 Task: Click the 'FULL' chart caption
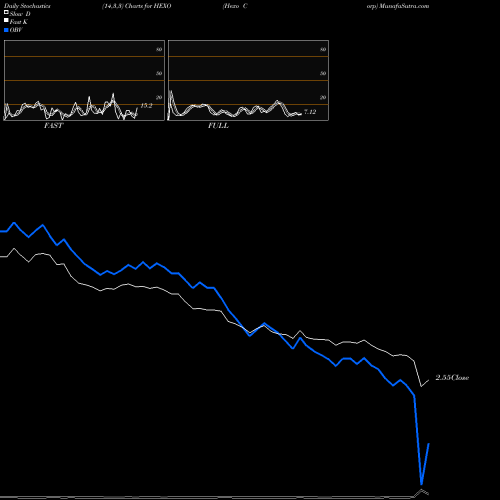pyautogui.click(x=218, y=126)
